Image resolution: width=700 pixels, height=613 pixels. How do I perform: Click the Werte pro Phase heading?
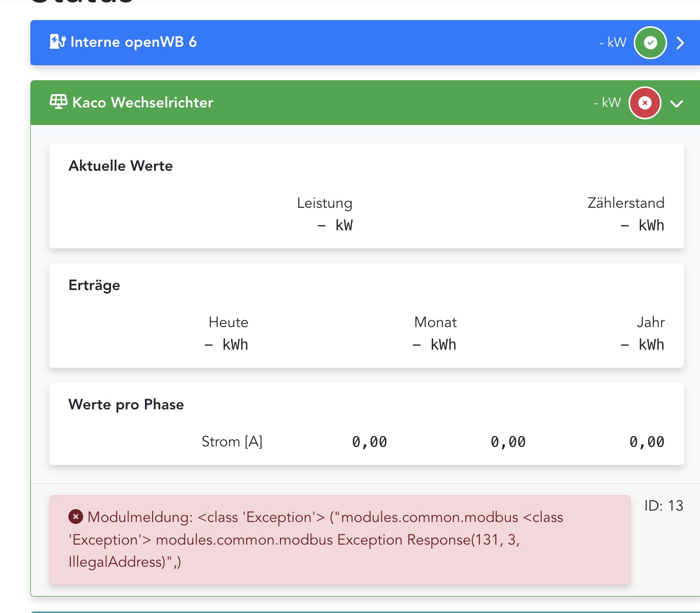click(x=126, y=404)
